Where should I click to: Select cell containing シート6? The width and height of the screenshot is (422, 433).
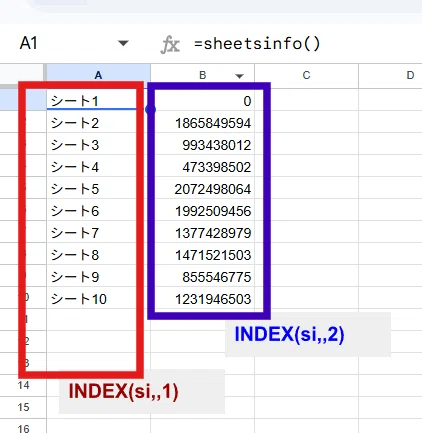pyautogui.click(x=98, y=210)
